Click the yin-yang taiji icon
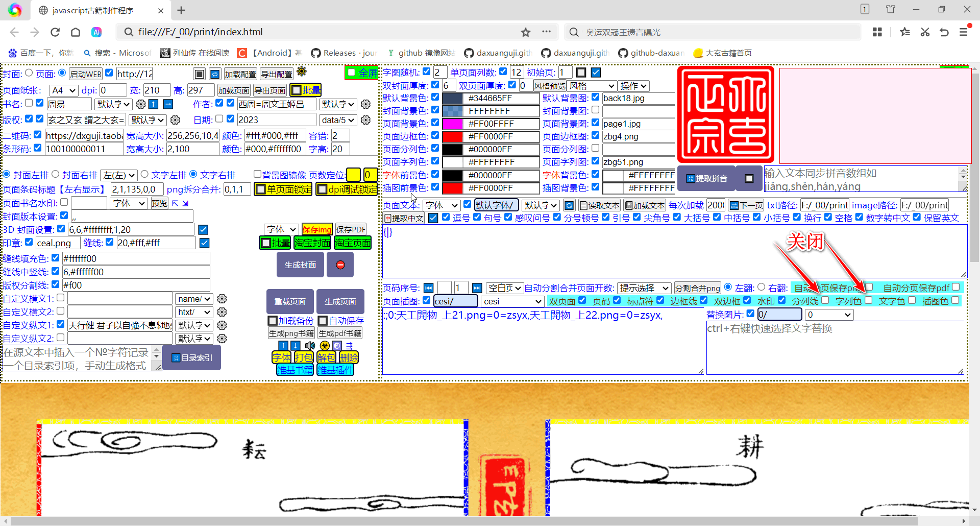Screen dimensions: 980x526 337,345
